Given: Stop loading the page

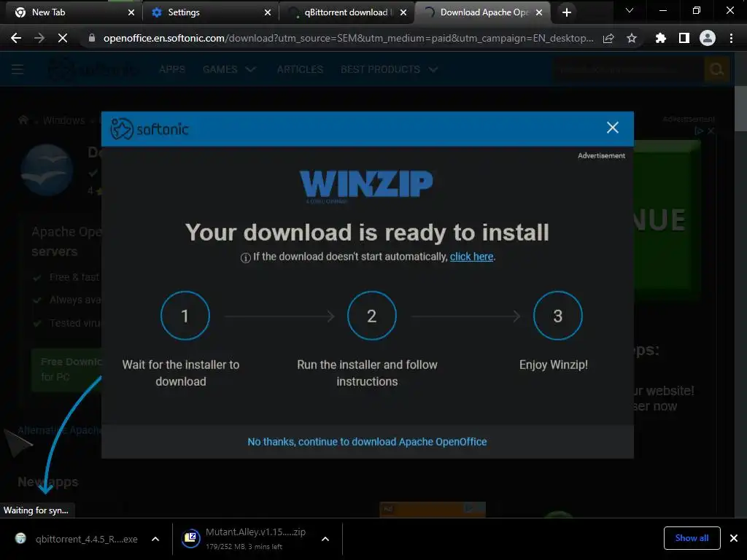Looking at the screenshot, I should pos(63,38).
